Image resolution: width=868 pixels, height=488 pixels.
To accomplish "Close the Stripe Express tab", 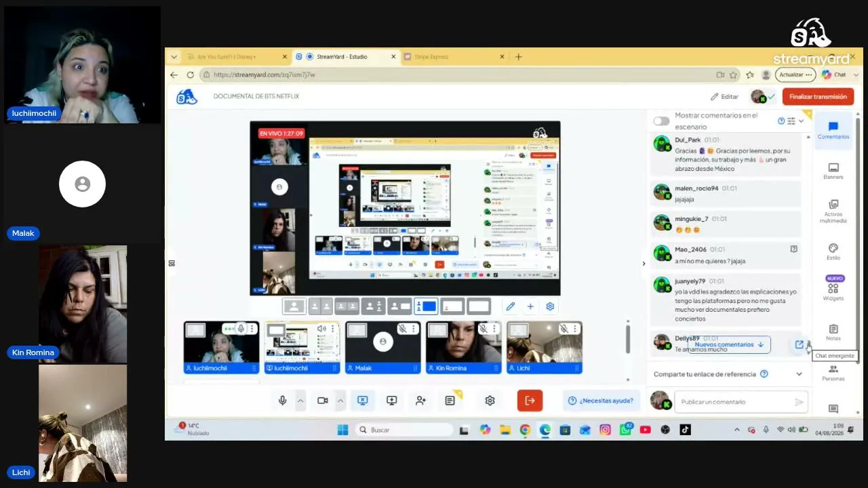I will (x=502, y=57).
